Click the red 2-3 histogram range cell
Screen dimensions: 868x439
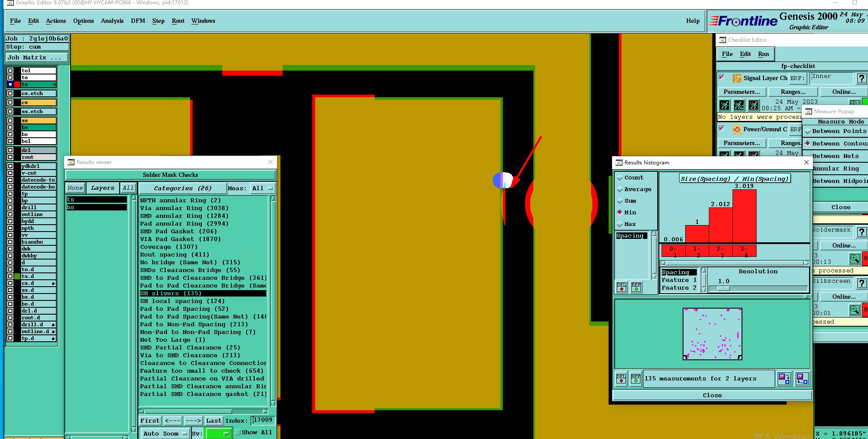(x=720, y=251)
